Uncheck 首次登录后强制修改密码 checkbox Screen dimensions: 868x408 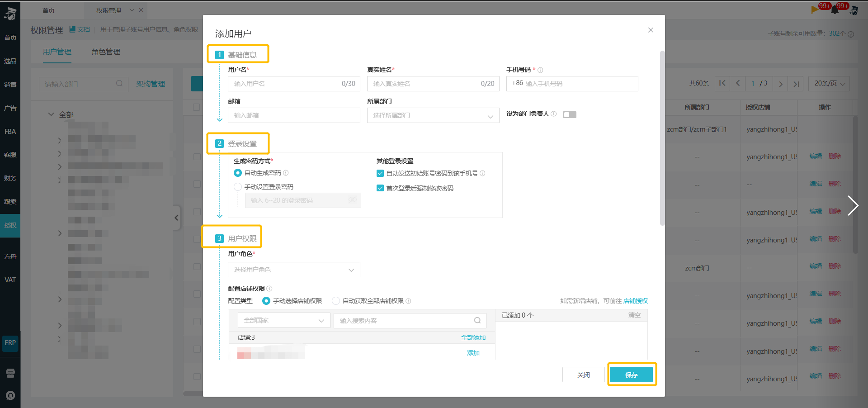tap(380, 188)
